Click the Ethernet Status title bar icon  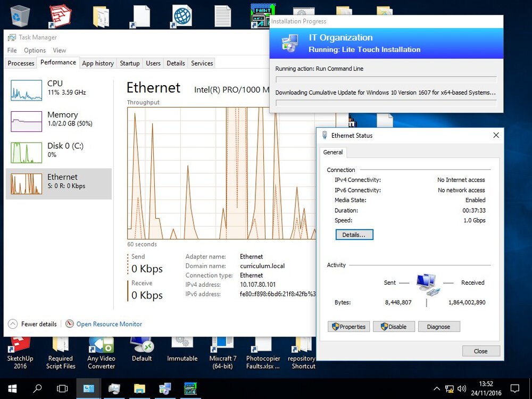click(x=325, y=135)
